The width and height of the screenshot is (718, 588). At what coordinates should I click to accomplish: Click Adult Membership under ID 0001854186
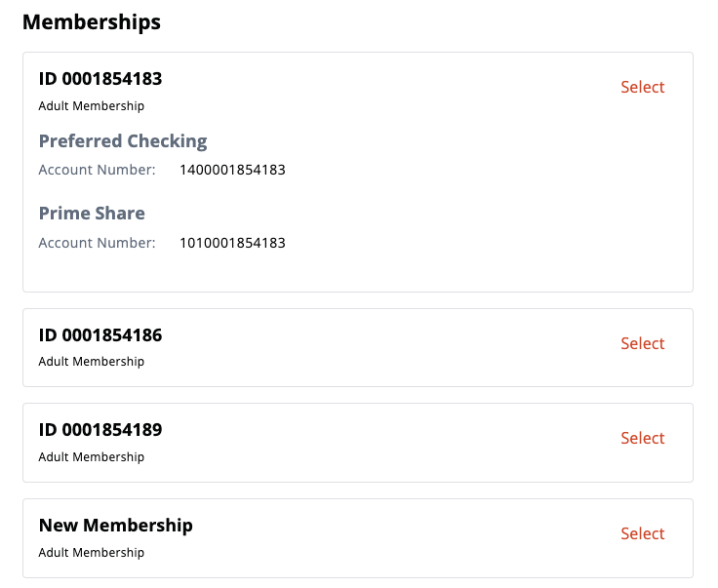[x=92, y=362]
